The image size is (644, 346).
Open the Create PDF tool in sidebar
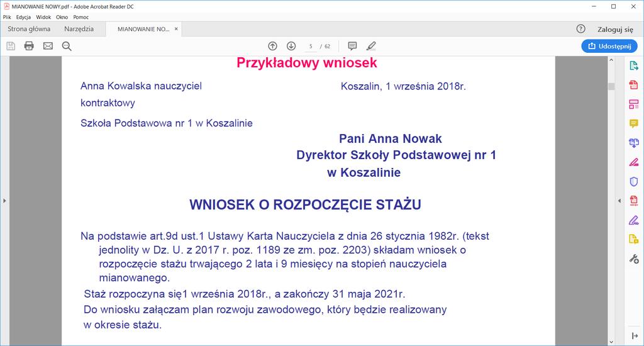pyautogui.click(x=634, y=85)
